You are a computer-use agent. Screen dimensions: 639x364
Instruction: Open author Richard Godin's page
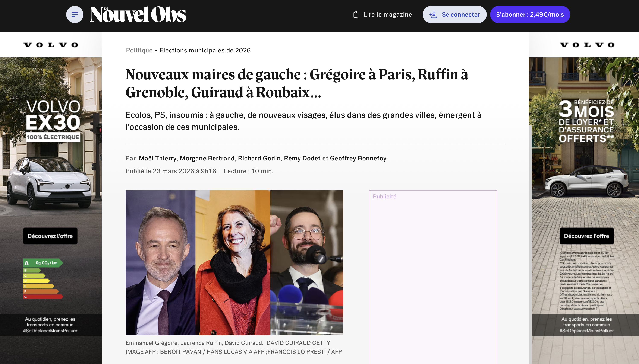coord(259,158)
